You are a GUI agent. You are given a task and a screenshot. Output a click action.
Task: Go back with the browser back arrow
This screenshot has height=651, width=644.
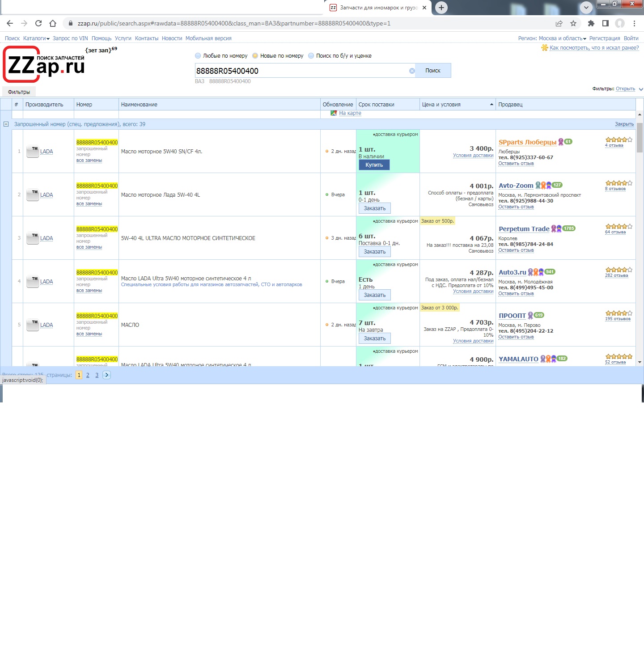pos(10,23)
